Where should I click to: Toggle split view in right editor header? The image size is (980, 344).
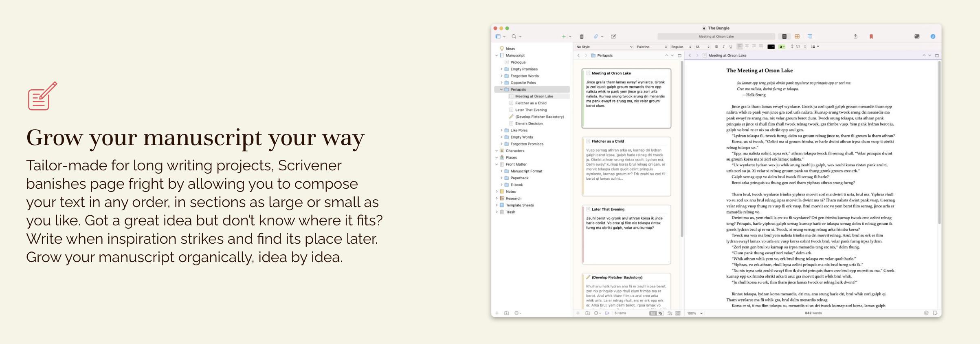click(x=937, y=55)
